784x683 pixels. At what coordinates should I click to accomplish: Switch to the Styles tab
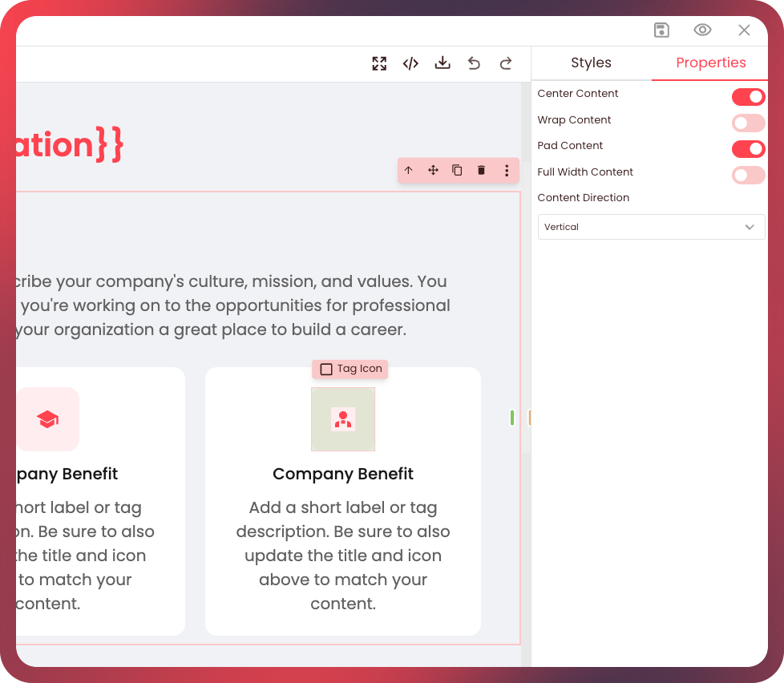coord(591,63)
